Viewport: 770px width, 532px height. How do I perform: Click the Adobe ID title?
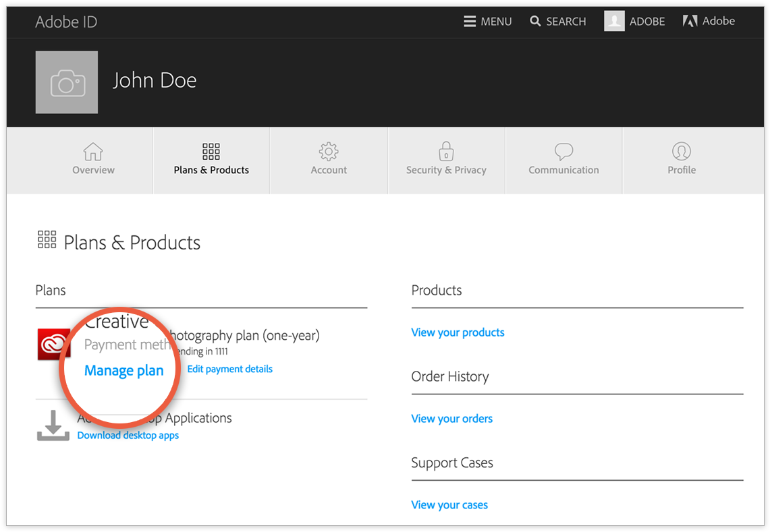coord(66,22)
